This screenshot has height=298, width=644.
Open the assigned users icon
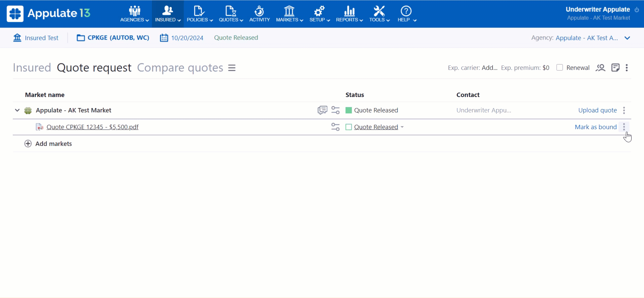(600, 68)
